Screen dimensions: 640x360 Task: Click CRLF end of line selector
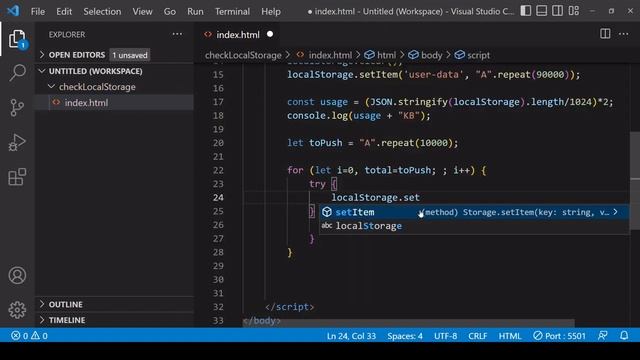(x=478, y=336)
